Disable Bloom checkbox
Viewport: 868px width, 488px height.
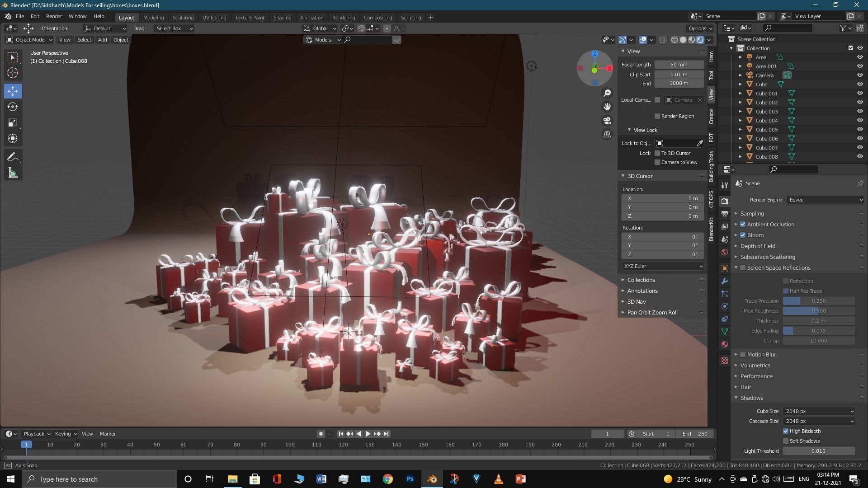pos(743,235)
